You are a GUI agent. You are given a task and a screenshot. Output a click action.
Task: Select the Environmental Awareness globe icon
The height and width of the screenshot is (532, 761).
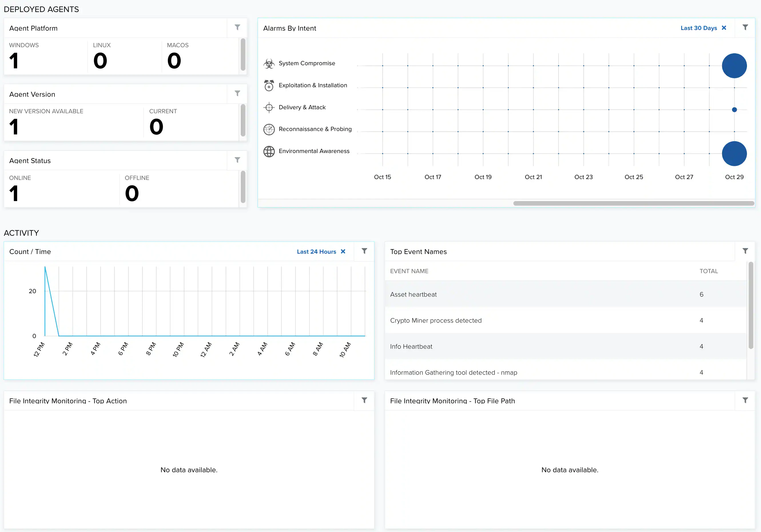269,152
